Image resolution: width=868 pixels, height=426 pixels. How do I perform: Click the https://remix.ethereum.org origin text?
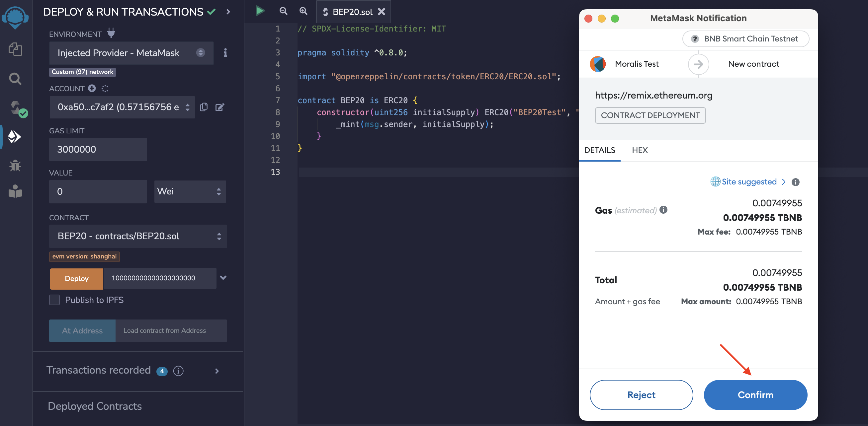click(x=653, y=95)
